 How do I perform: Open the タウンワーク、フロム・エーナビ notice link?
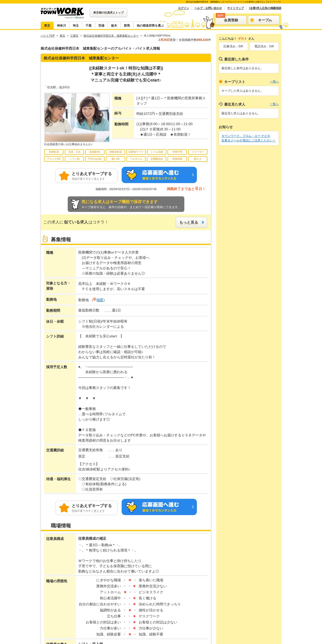coord(248,138)
